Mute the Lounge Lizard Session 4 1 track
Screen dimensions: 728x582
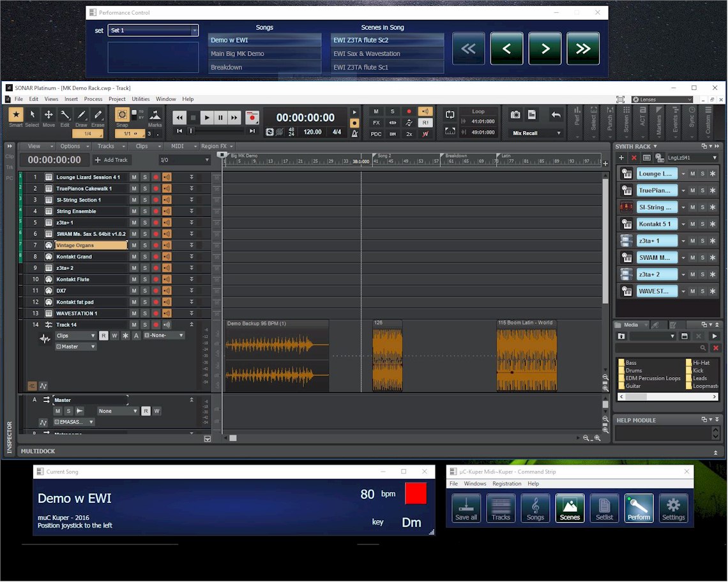coord(133,177)
